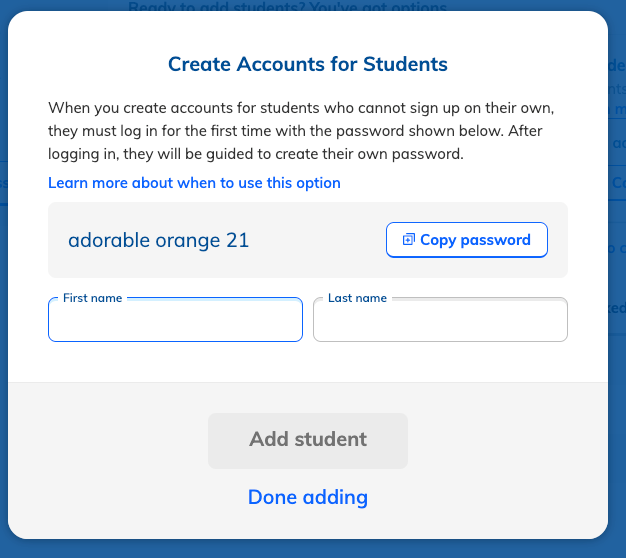Click the Create Accounts for Students heading

(x=308, y=64)
